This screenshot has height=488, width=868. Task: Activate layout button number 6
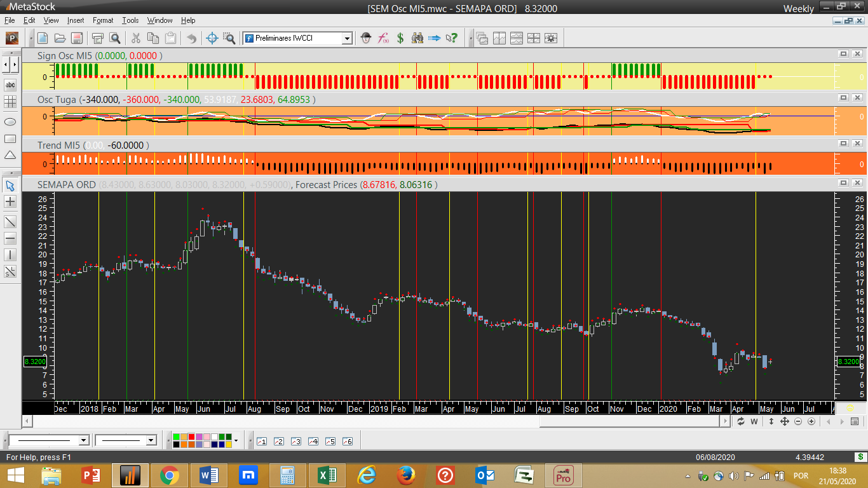[x=347, y=441]
